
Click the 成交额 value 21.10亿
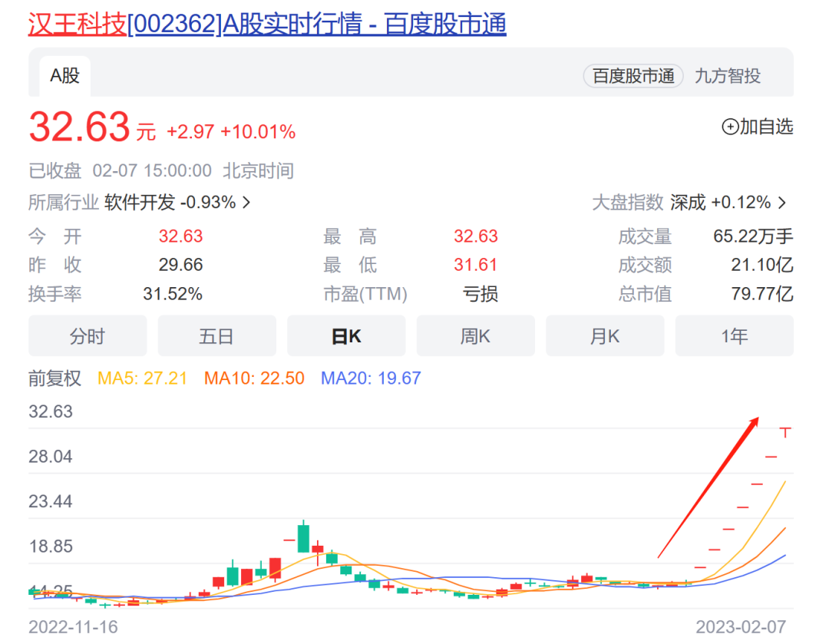[762, 265]
